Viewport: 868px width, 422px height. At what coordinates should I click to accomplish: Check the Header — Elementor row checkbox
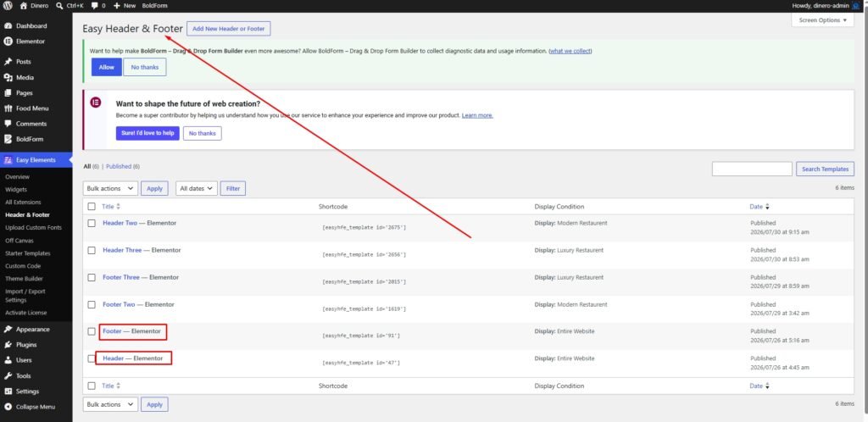(92, 358)
